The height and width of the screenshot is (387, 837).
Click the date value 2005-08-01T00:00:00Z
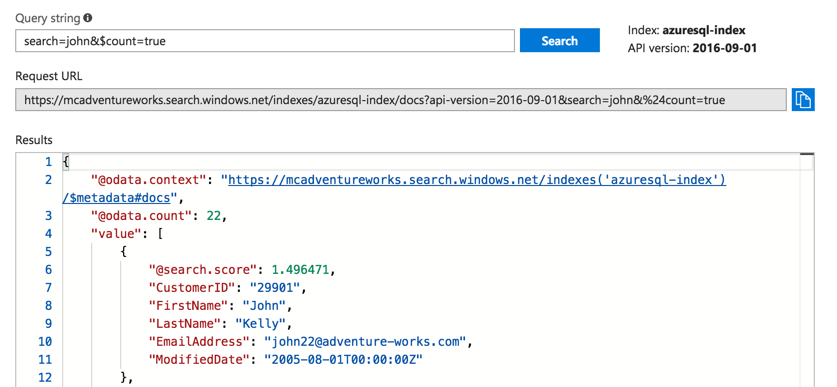tap(344, 360)
